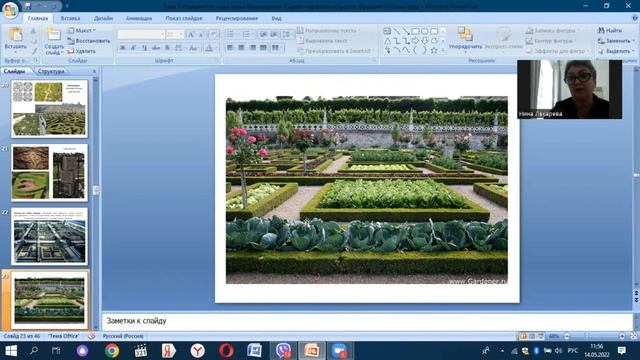
Task: Open the round Office button menu
Action: (x=10, y=10)
